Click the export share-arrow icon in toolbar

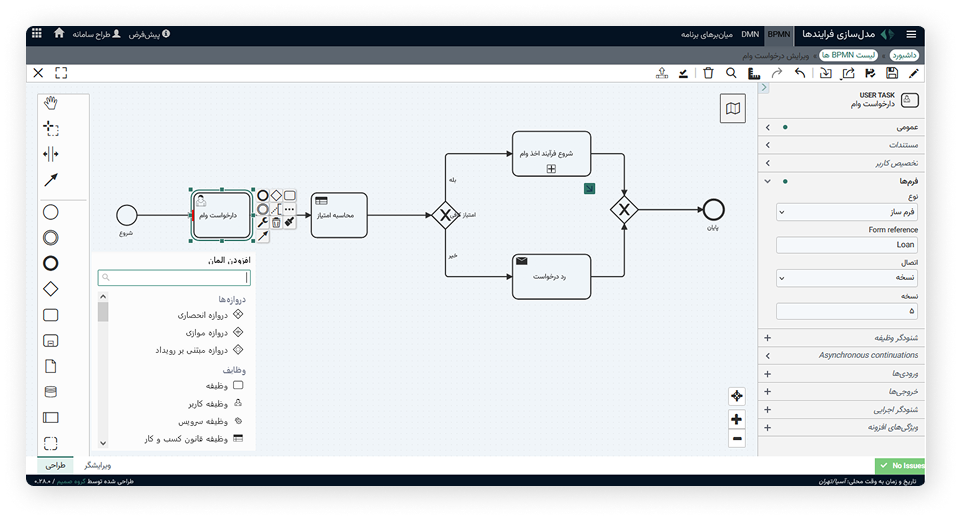[x=848, y=73]
